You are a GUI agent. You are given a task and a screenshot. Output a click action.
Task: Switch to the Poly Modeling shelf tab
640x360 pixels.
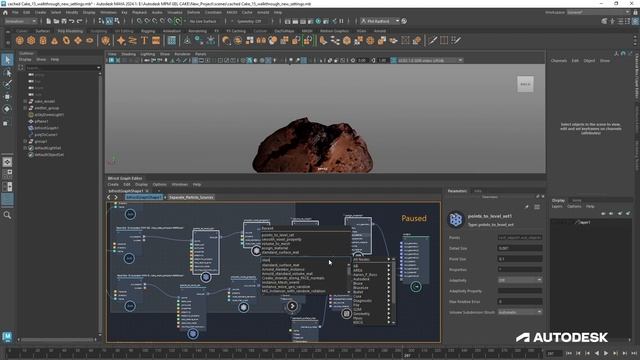pos(70,31)
